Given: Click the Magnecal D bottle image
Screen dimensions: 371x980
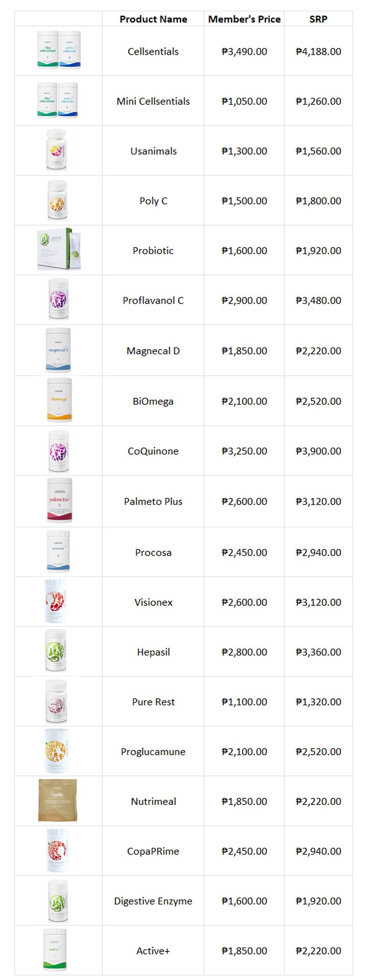Looking at the screenshot, I should click(58, 350).
